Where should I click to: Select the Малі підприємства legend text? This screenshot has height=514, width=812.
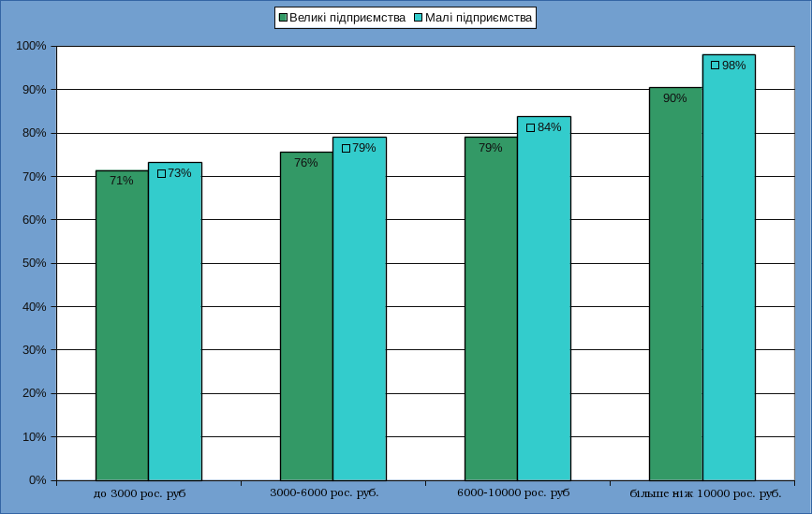(479, 18)
